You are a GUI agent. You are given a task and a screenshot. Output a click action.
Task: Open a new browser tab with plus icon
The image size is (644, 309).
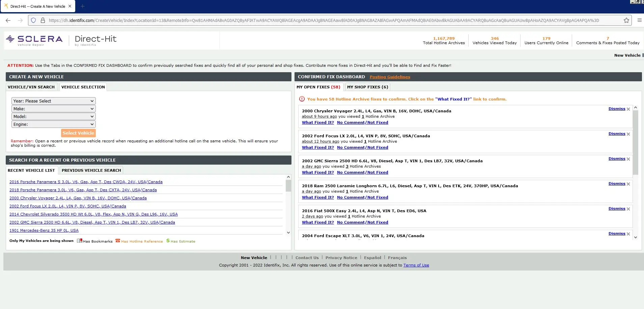[83, 6]
